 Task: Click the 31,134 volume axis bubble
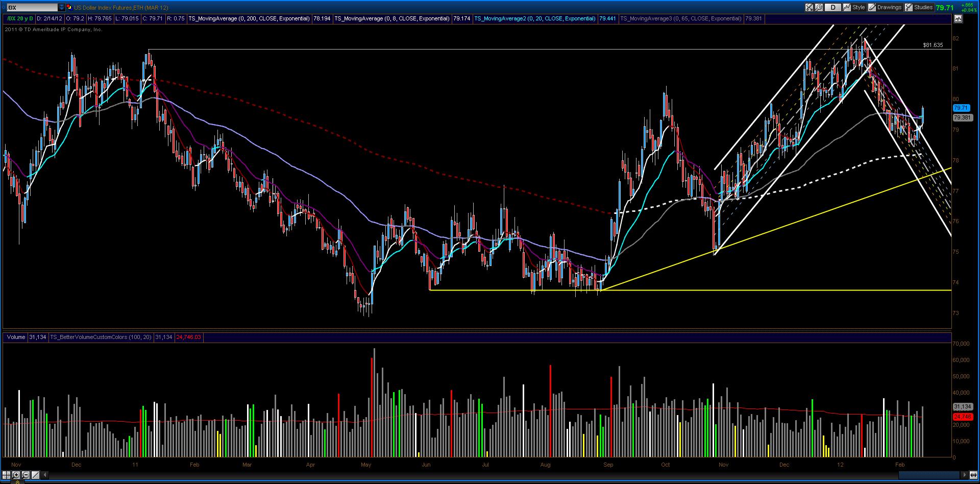click(x=962, y=406)
